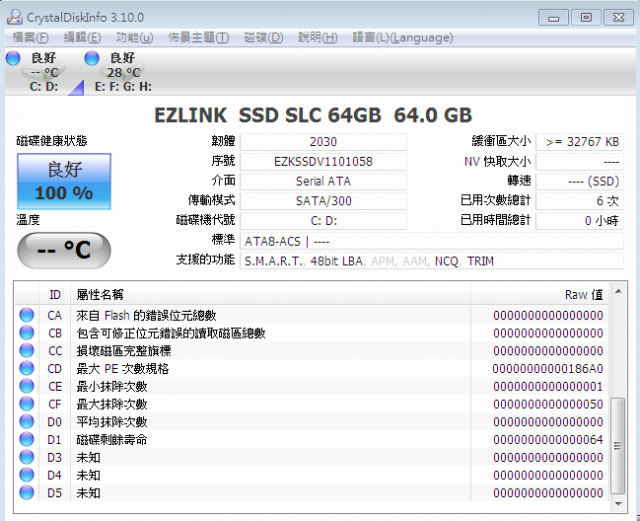The width and height of the screenshot is (640, 521).
Task: Click the standard field ATA8-ACS
Action: [x=432, y=241]
